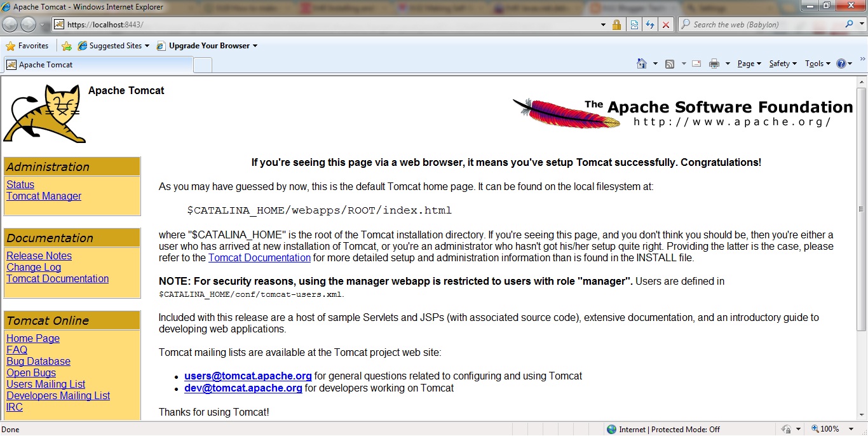Select the Apache Tomcat browser tab
Screen dimensions: 868x436
98,65
